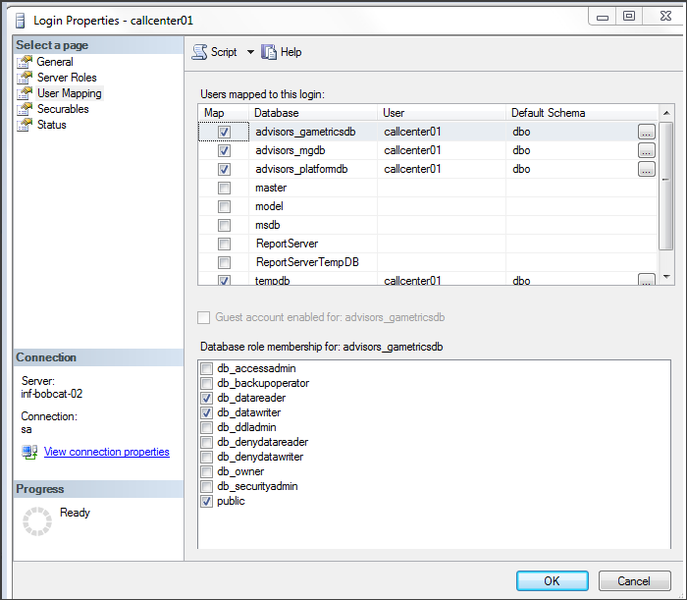Browse default schema for advisors_gametricsdb
Screen dimensions: 687x600
point(646,132)
